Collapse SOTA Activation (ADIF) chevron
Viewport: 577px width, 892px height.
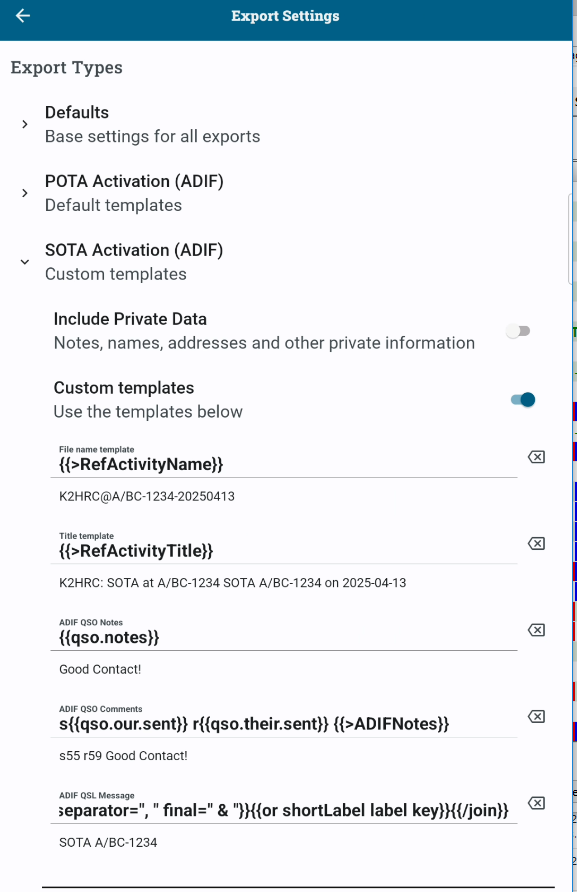pos(24,262)
